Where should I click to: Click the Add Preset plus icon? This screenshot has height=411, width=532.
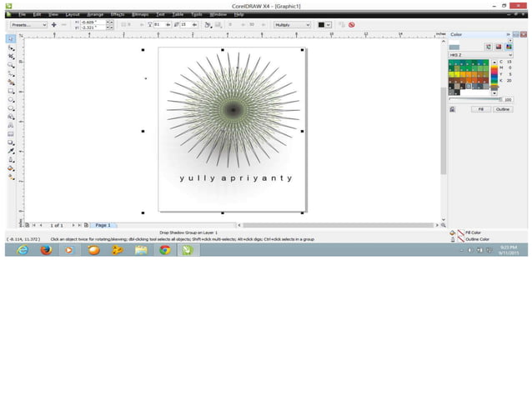coord(54,25)
